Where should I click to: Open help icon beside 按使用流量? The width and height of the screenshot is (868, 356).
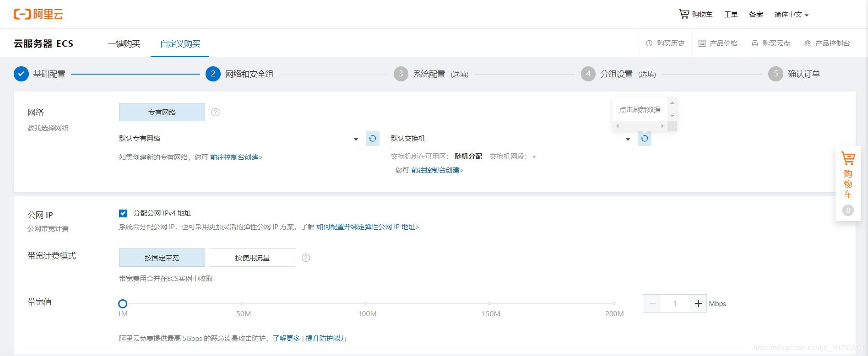(306, 258)
